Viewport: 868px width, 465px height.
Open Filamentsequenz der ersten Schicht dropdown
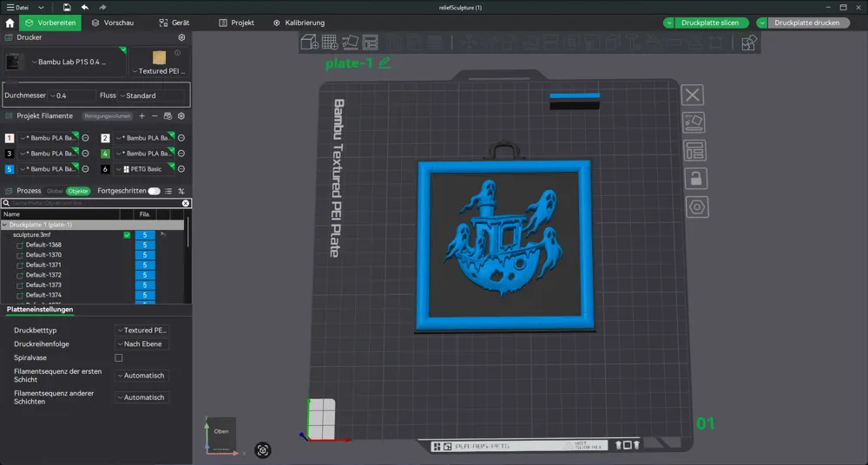click(141, 376)
